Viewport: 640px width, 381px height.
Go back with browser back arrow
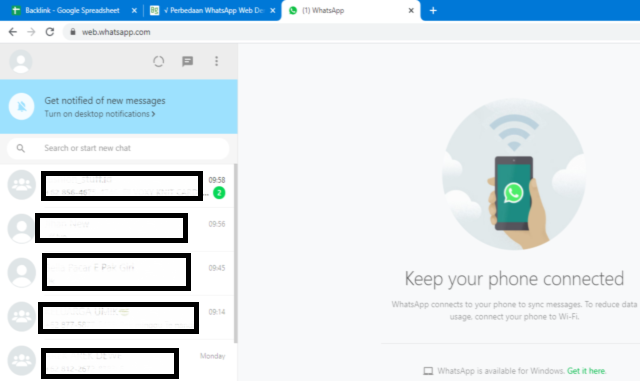click(13, 32)
